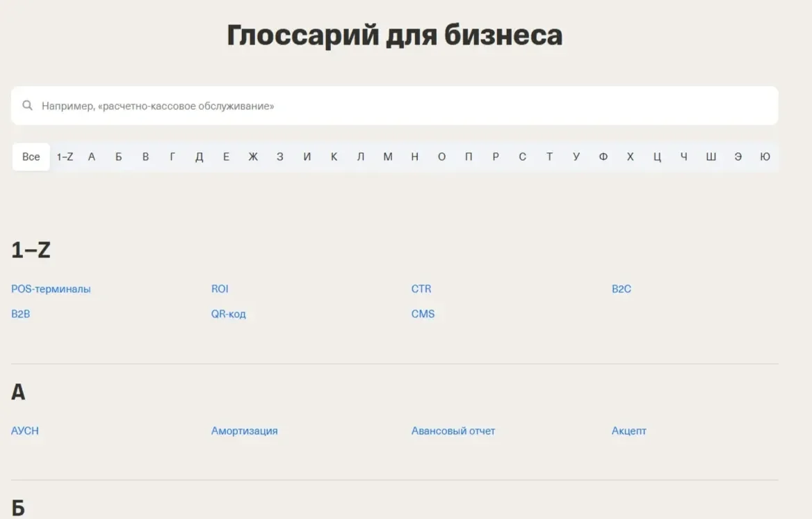The height and width of the screenshot is (519, 812).
Task: Select the '1-Z' filter tab
Action: (65, 157)
